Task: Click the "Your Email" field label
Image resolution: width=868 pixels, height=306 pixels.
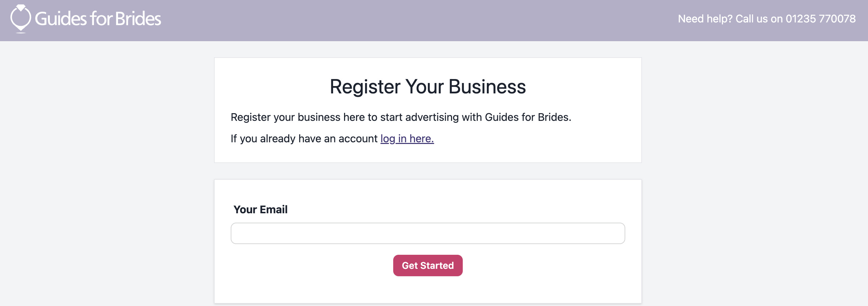Action: tap(260, 210)
